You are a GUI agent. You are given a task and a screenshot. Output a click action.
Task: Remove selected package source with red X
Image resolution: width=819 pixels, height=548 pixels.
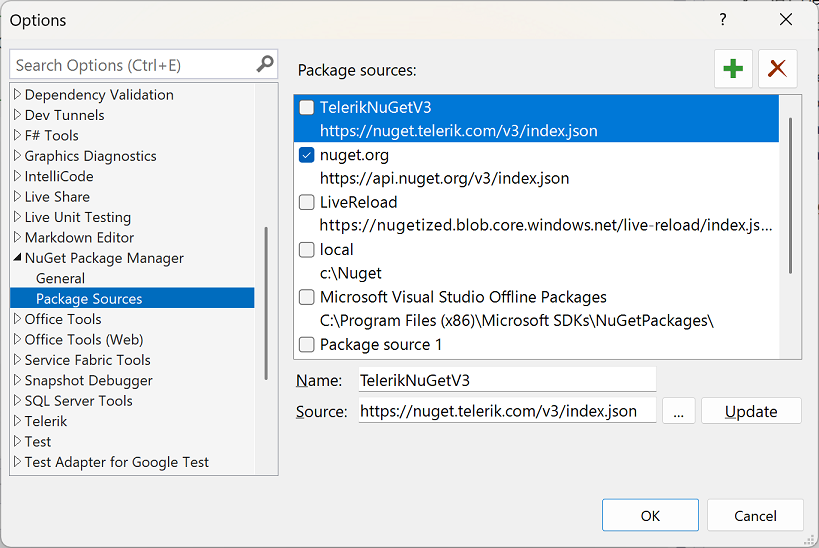[x=778, y=68]
